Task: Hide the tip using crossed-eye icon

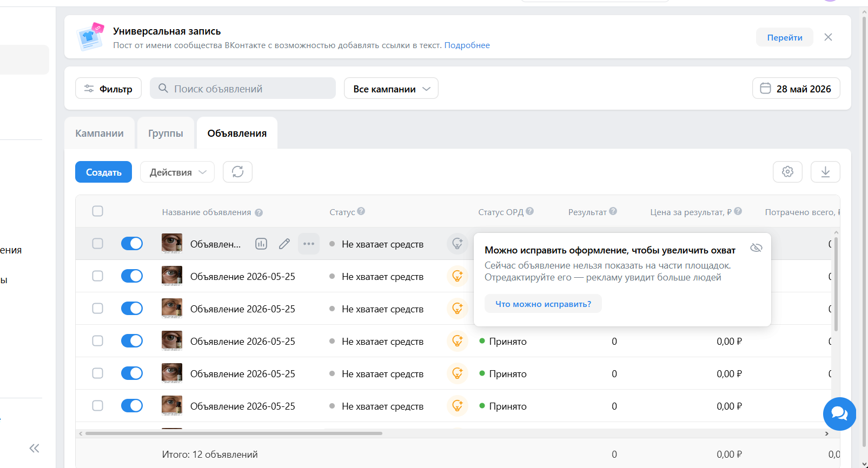Action: tap(756, 248)
